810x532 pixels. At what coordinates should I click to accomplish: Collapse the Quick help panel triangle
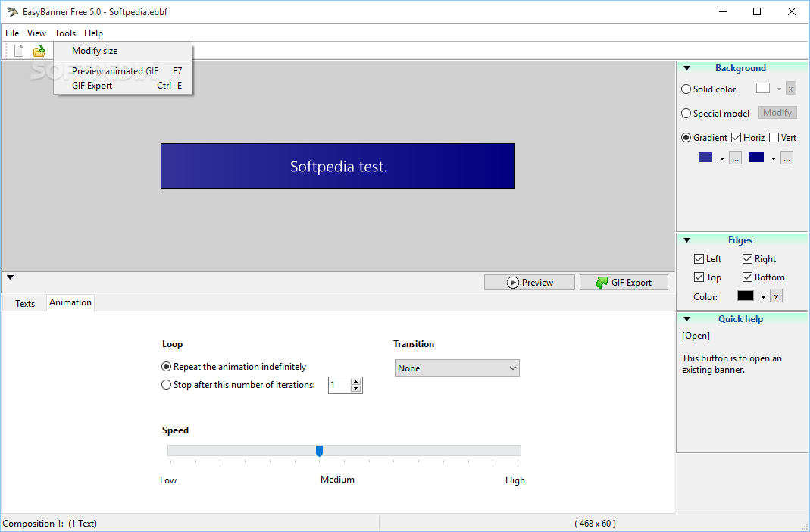pyautogui.click(x=687, y=319)
